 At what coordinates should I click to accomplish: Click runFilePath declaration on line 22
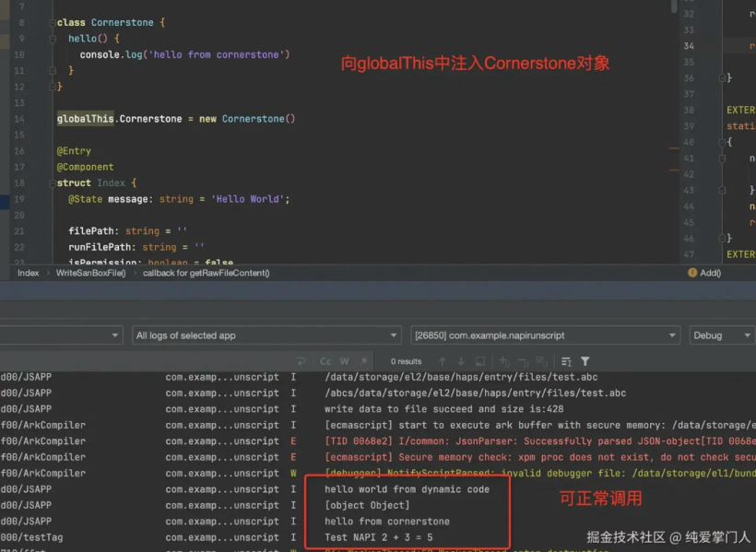(136, 247)
